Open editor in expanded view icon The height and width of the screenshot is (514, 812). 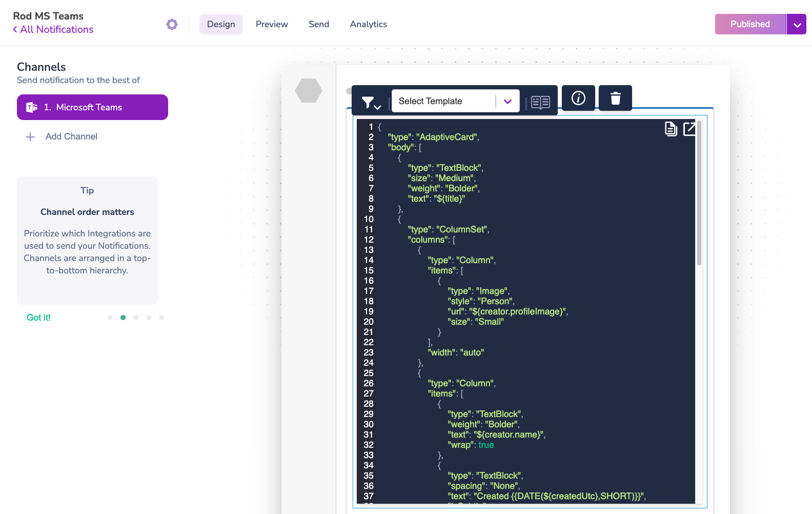690,129
